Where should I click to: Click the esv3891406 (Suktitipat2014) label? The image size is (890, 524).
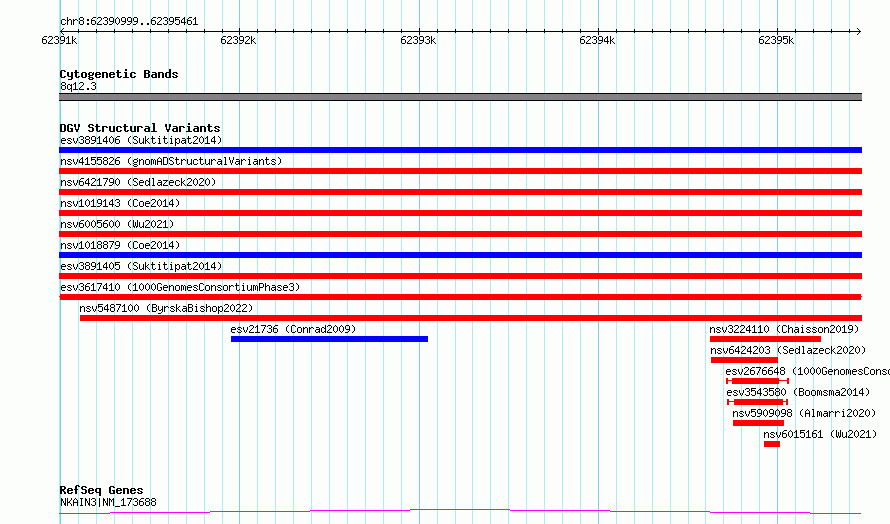click(x=141, y=140)
